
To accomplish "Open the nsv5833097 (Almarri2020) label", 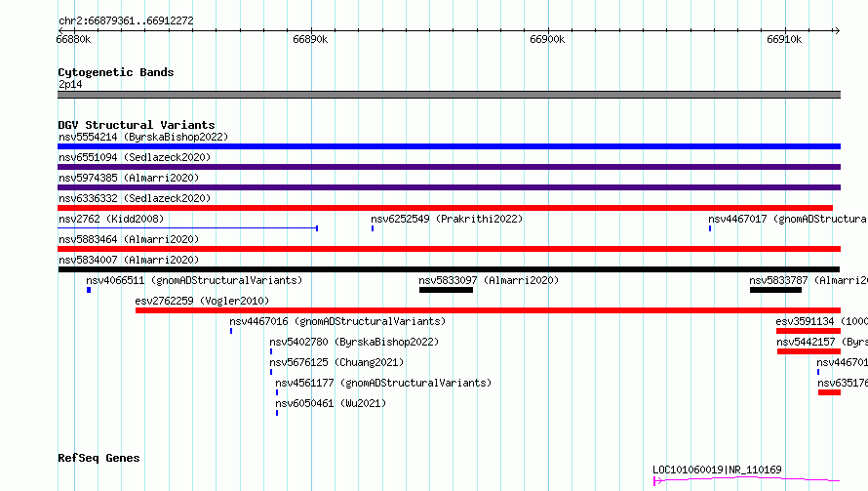I will [x=489, y=280].
